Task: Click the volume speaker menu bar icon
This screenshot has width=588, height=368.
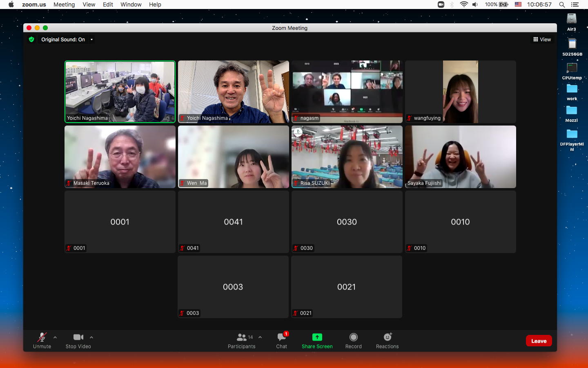Action: [x=475, y=4]
